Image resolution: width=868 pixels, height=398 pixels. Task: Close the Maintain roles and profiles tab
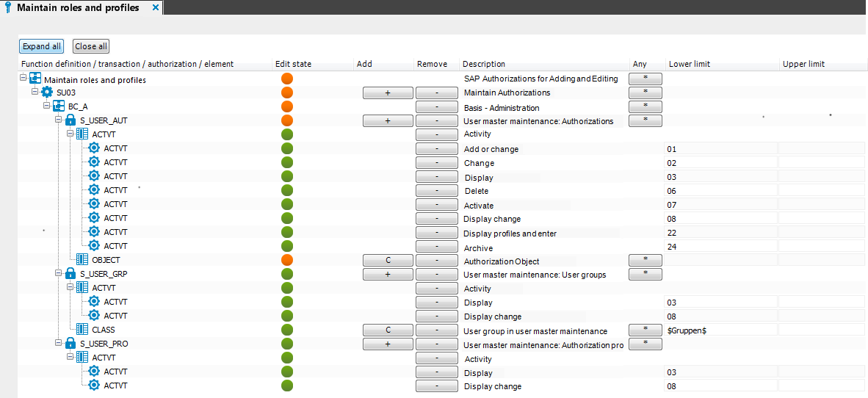click(x=155, y=8)
